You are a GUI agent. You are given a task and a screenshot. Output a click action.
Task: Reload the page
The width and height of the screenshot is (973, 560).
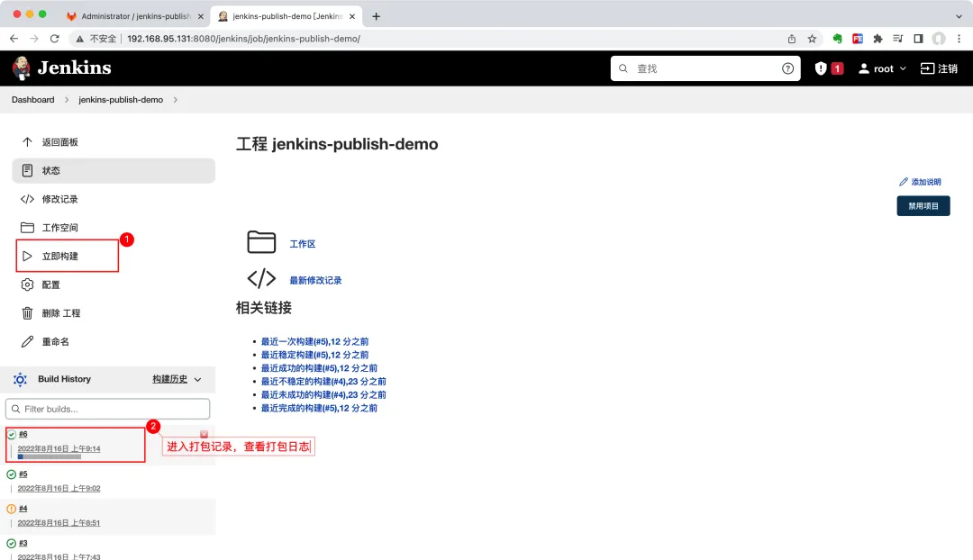pyautogui.click(x=55, y=39)
